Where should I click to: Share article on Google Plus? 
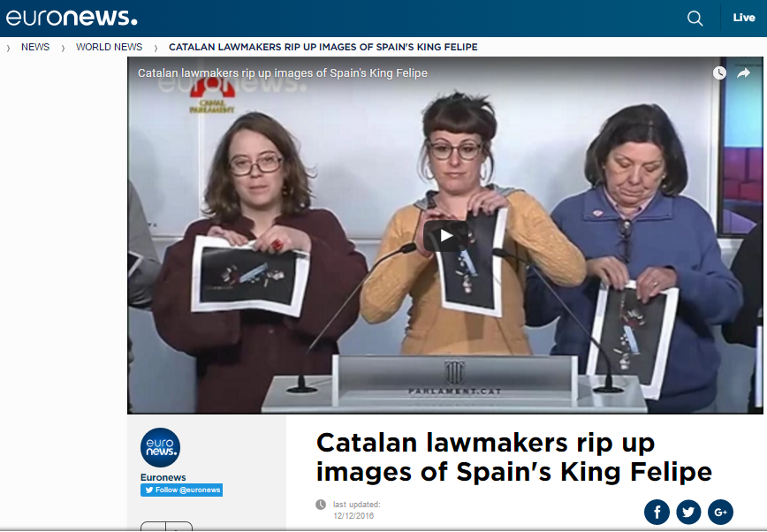tap(720, 512)
